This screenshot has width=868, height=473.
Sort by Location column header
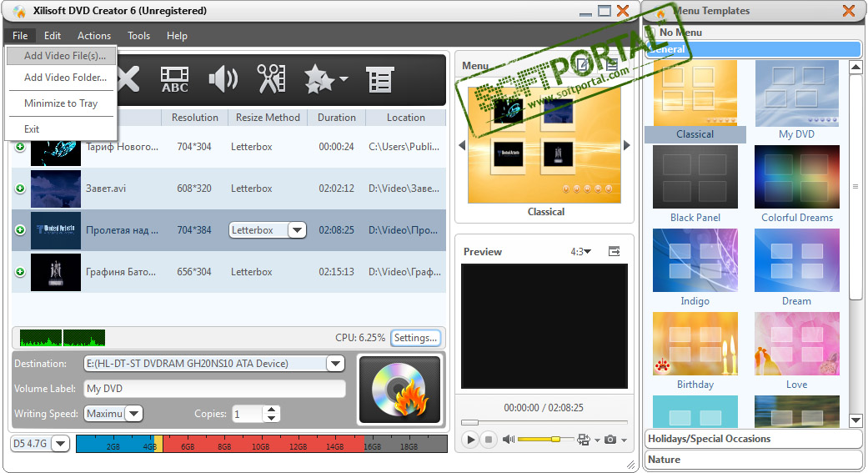click(x=406, y=118)
